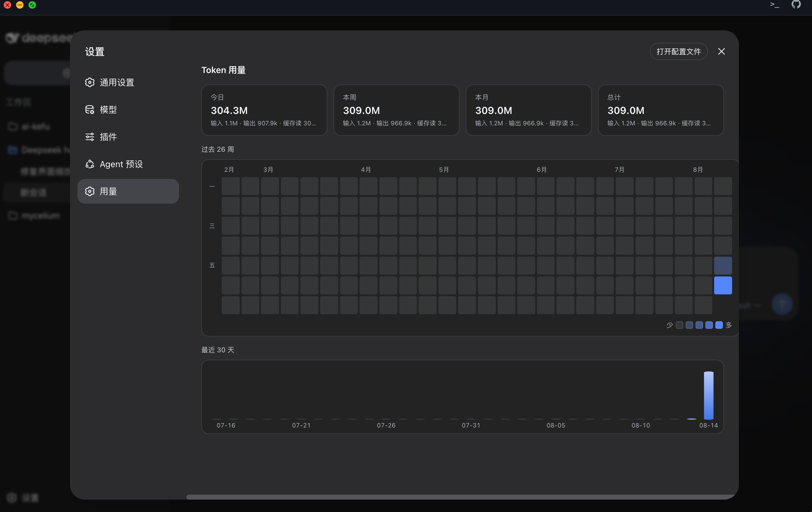Screen dimensions: 812x512
Task: Click the settings gear at sidebar bottom
Action: (x=12, y=497)
